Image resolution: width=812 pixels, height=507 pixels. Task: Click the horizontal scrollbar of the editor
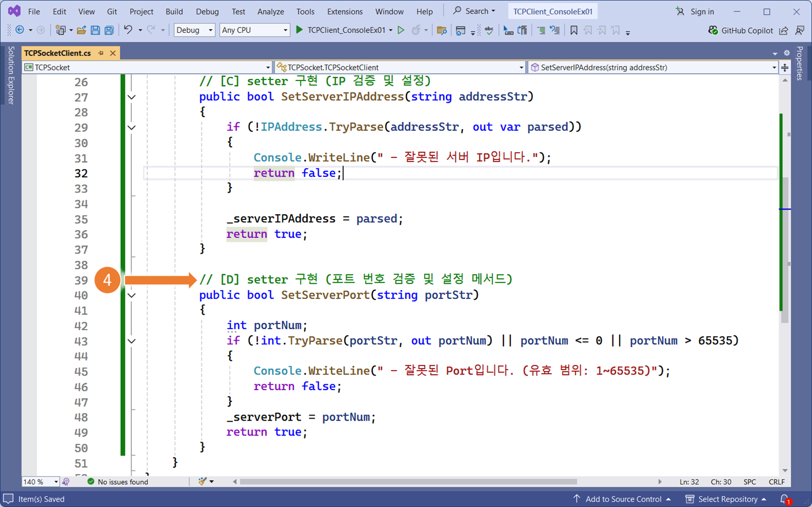tap(408, 482)
